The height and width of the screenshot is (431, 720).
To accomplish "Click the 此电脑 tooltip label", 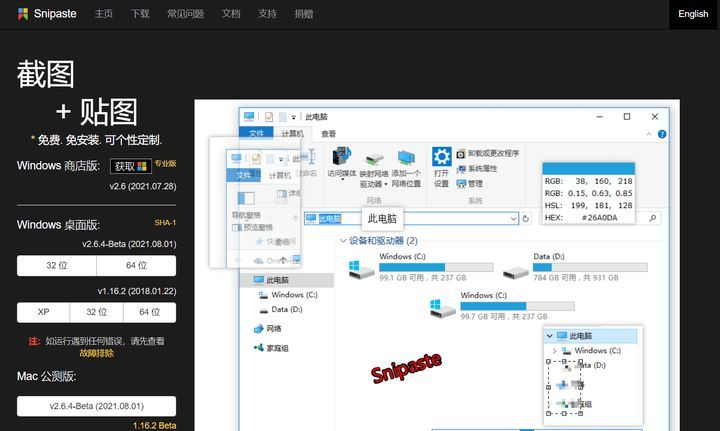I will pyautogui.click(x=382, y=218).
